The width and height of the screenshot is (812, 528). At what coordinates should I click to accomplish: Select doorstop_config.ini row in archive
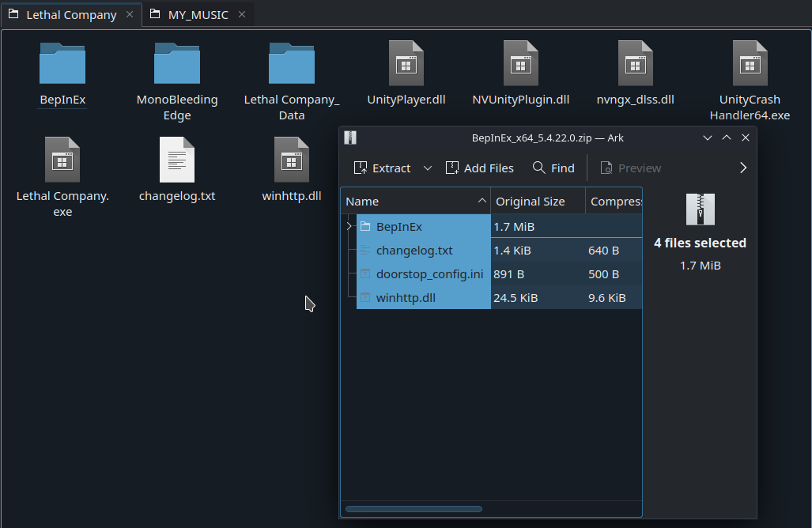tap(491, 273)
